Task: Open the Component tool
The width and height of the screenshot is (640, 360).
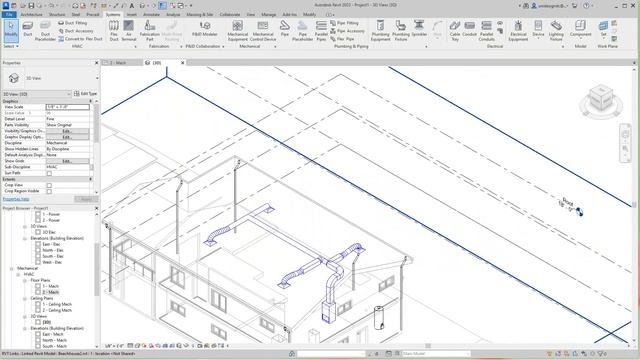Action: point(580,29)
